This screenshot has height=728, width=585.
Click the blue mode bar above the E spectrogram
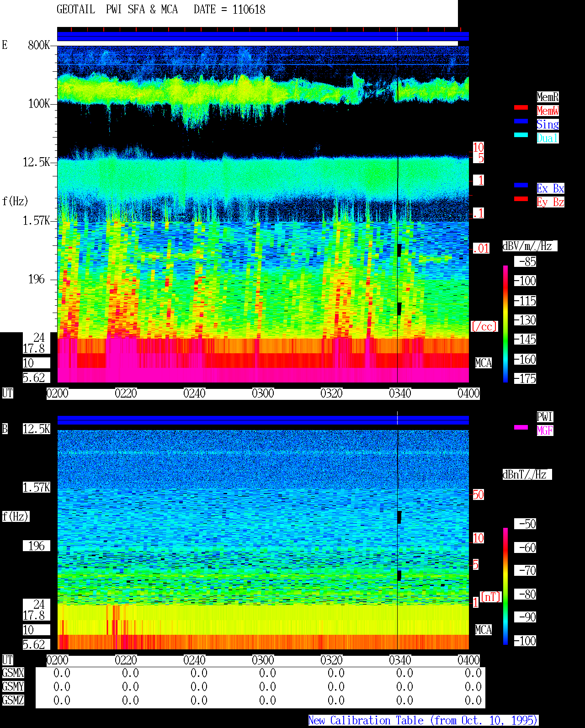click(x=263, y=36)
